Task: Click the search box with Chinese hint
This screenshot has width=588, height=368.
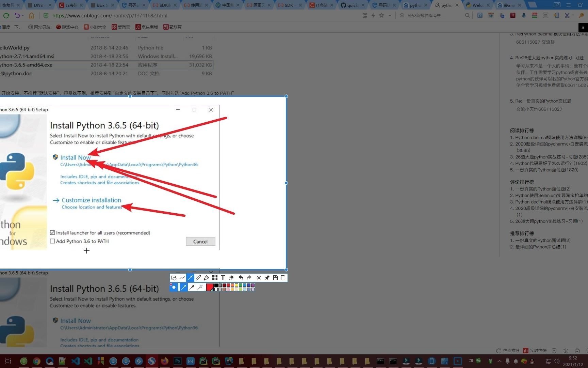Action: (432, 15)
